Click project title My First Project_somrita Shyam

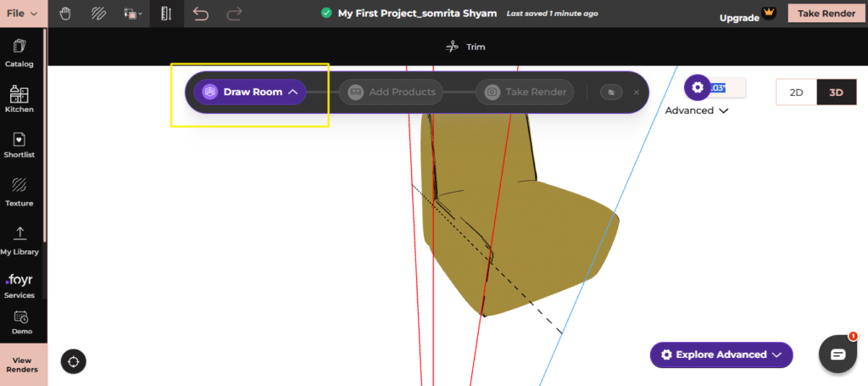[x=417, y=14]
